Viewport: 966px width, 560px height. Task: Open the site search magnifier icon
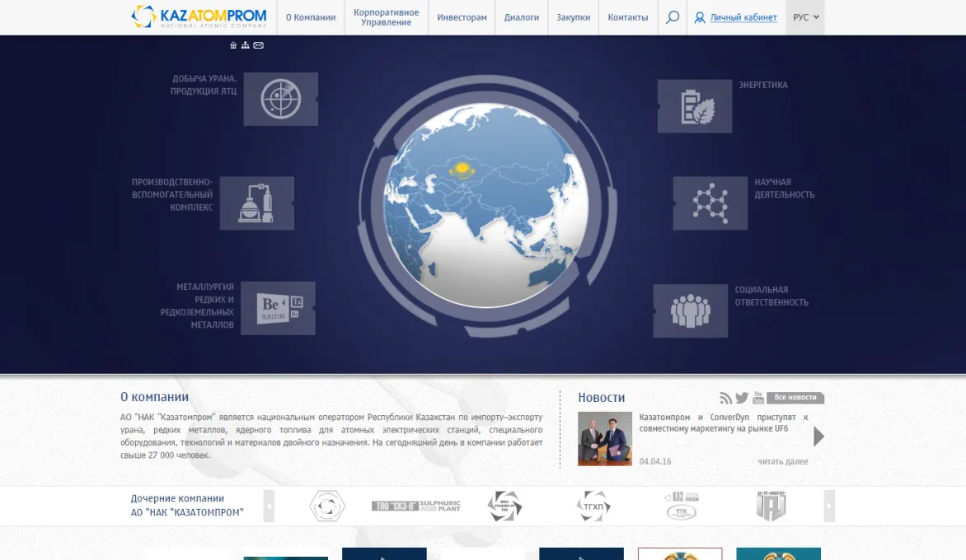[672, 17]
